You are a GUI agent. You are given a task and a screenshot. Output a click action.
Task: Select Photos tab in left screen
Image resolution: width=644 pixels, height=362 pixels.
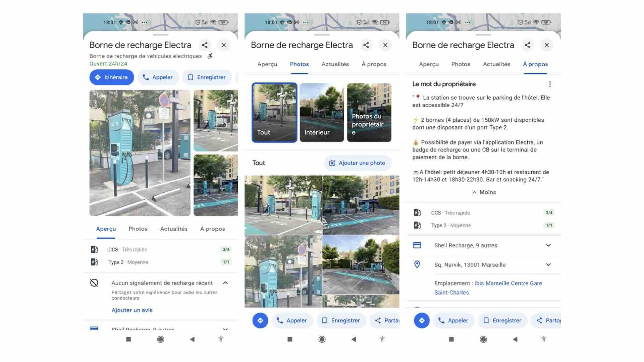tap(138, 229)
